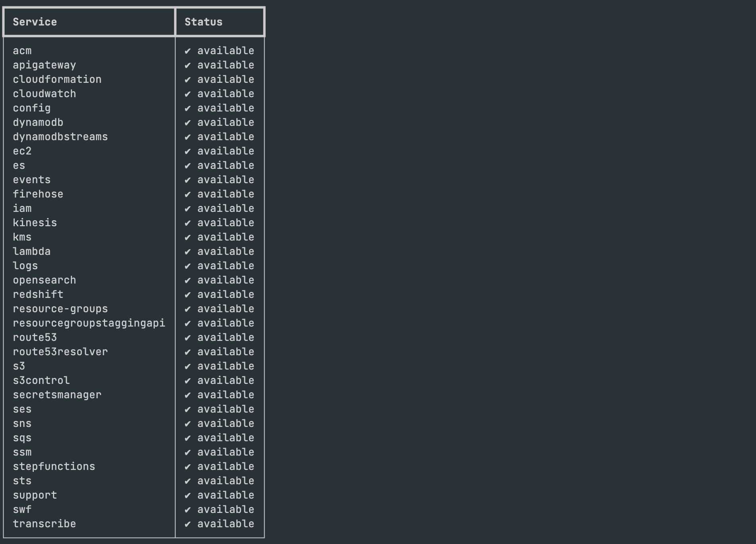The image size is (756, 544).
Task: Click the available status text for opensearch
Action: click(x=226, y=280)
